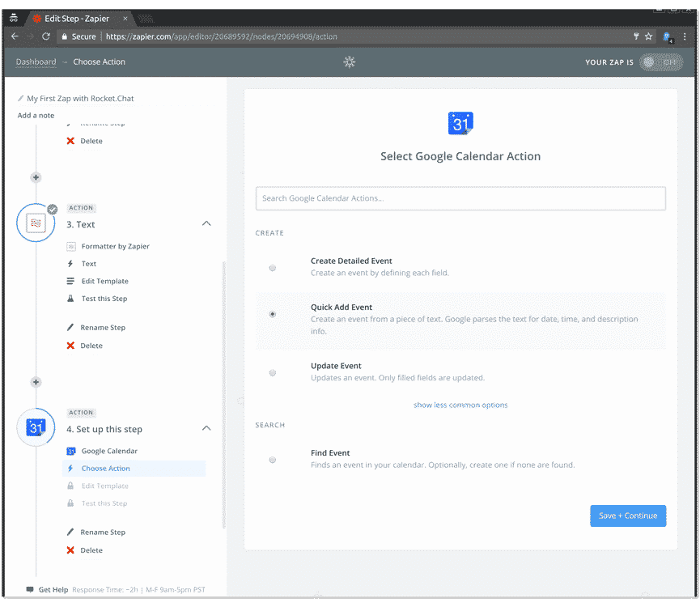
Task: Bookmark page with star icon
Action: (x=649, y=36)
